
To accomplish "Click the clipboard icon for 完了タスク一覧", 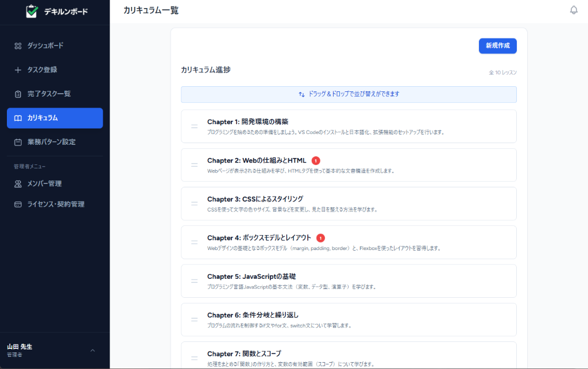I will tap(19, 94).
